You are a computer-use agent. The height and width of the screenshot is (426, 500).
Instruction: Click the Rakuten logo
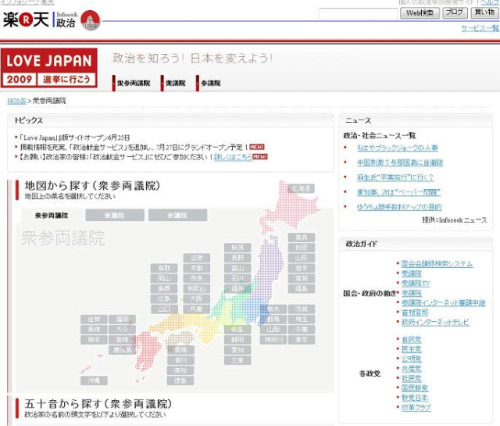coord(26,20)
